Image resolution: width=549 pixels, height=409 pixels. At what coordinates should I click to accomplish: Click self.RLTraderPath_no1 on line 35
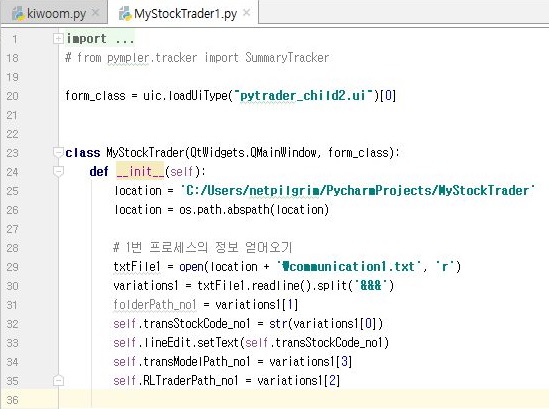coord(176,380)
